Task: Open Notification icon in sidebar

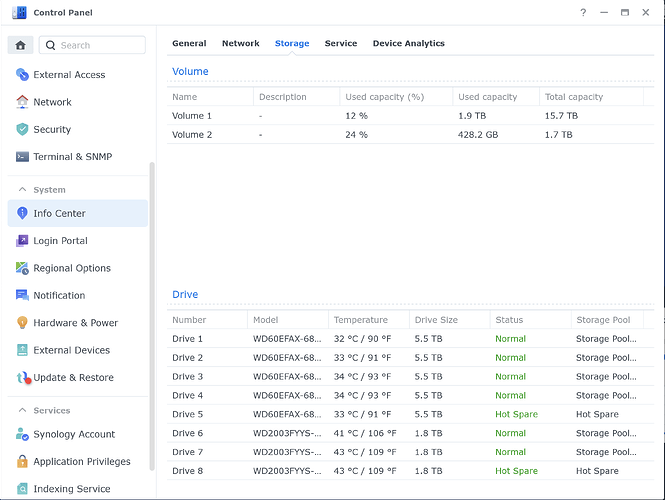Action: click(x=22, y=295)
